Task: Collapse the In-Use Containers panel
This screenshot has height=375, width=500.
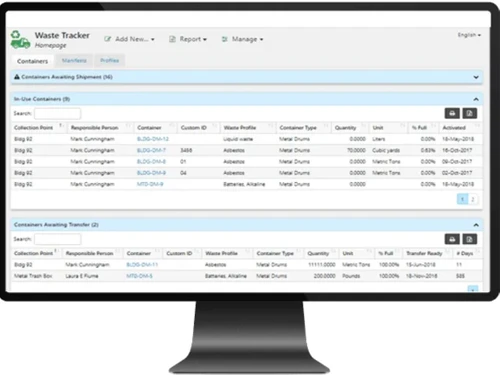Action: click(x=476, y=99)
